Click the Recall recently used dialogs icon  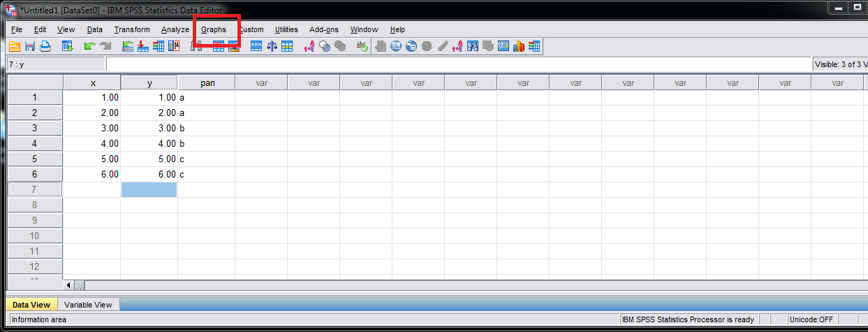[68, 47]
